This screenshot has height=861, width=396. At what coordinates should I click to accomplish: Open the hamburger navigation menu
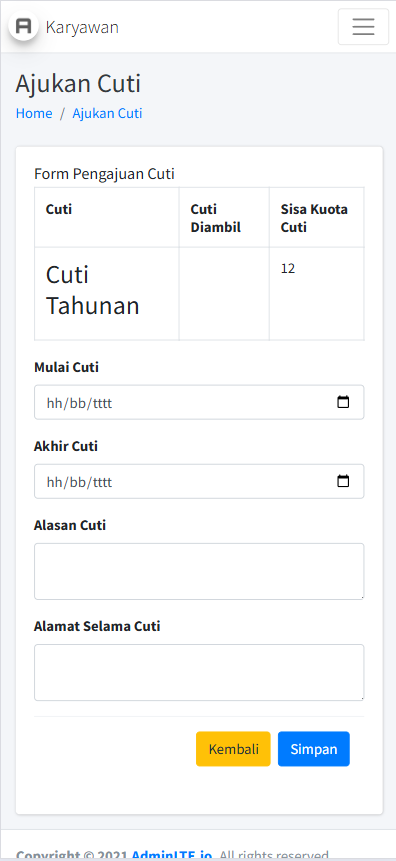pyautogui.click(x=363, y=26)
